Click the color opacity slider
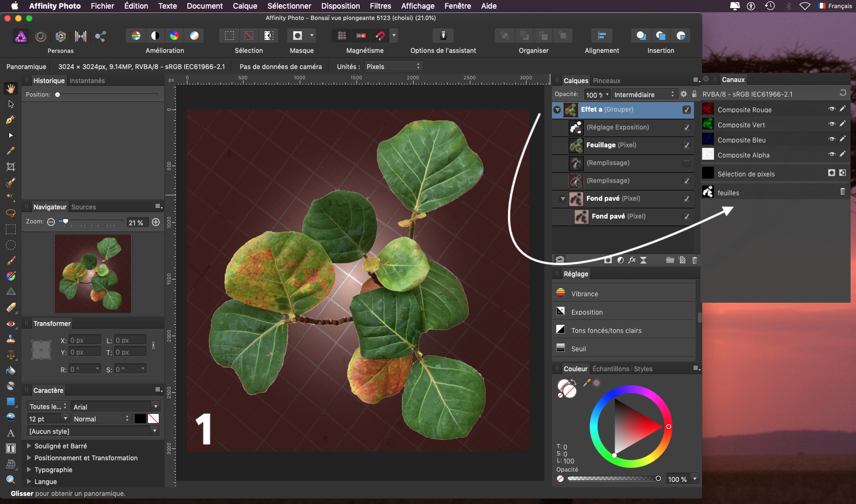Viewport: 856px width, 504px height. pyautogui.click(x=612, y=479)
